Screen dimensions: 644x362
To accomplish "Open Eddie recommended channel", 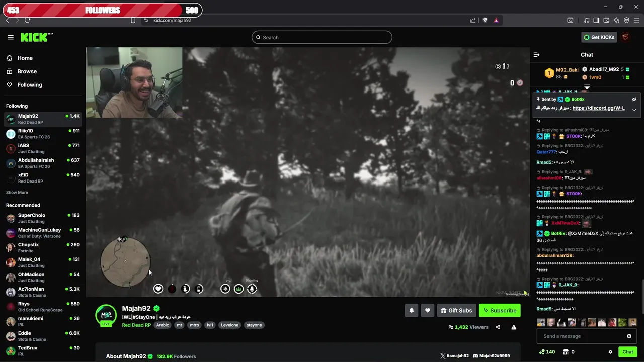I will [x=43, y=336].
